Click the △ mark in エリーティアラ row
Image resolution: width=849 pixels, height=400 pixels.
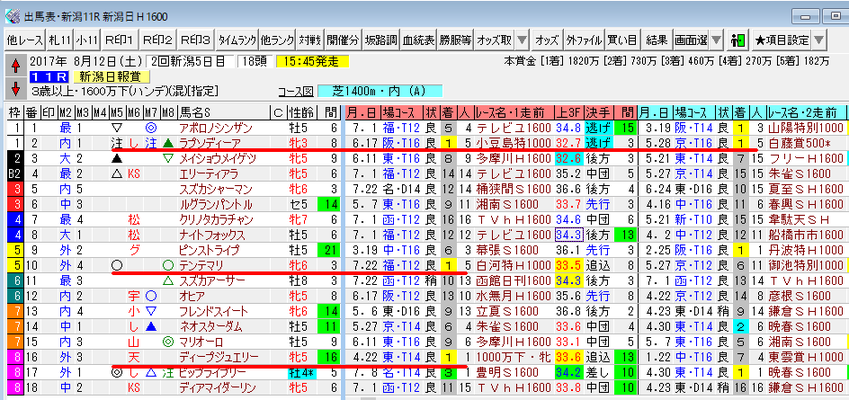115,174
